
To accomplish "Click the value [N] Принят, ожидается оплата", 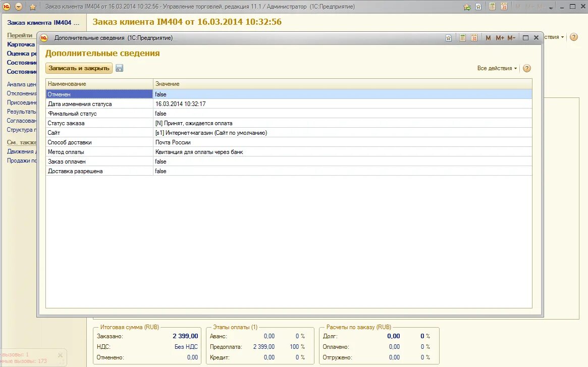I will 194,123.
